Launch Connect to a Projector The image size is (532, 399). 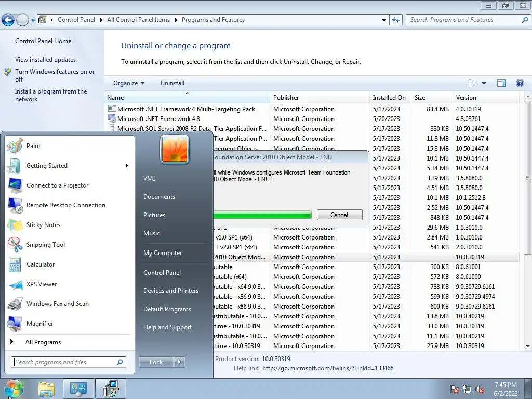point(70,185)
